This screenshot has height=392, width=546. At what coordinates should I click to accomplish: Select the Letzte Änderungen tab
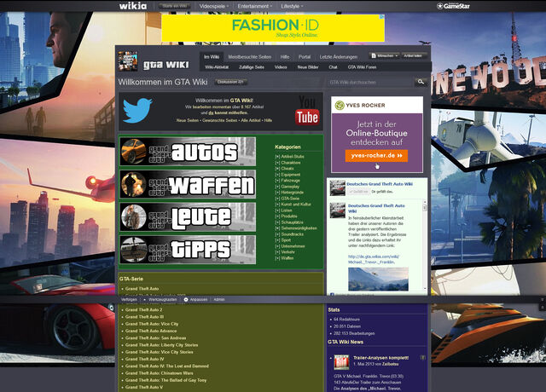tap(339, 57)
